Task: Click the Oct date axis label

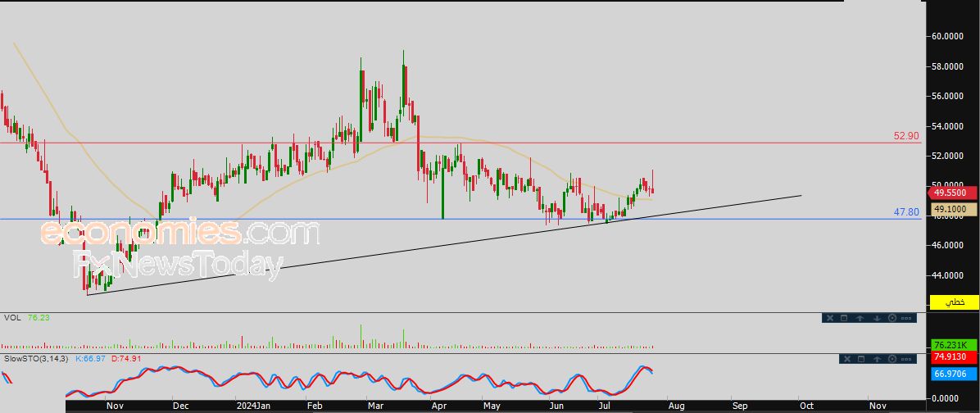Action: pos(806,406)
